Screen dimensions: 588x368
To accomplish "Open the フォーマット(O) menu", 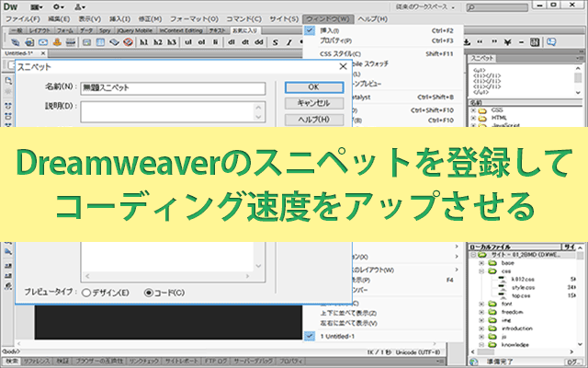I will 194,18.
